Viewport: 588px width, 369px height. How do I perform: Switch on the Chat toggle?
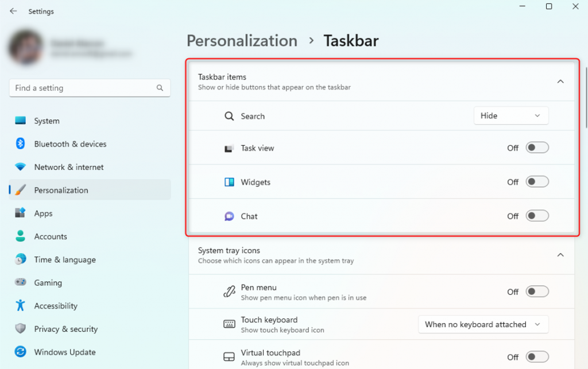(537, 216)
